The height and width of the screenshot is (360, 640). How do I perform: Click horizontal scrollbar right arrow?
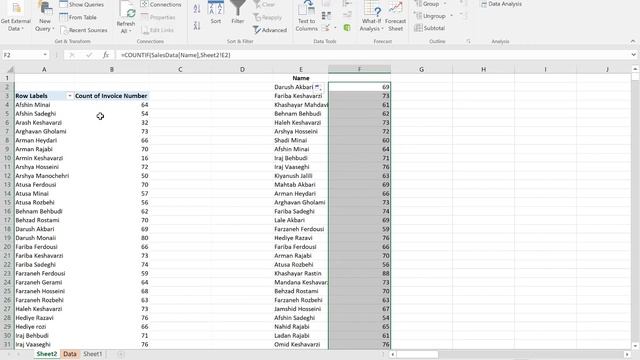pos(627,354)
